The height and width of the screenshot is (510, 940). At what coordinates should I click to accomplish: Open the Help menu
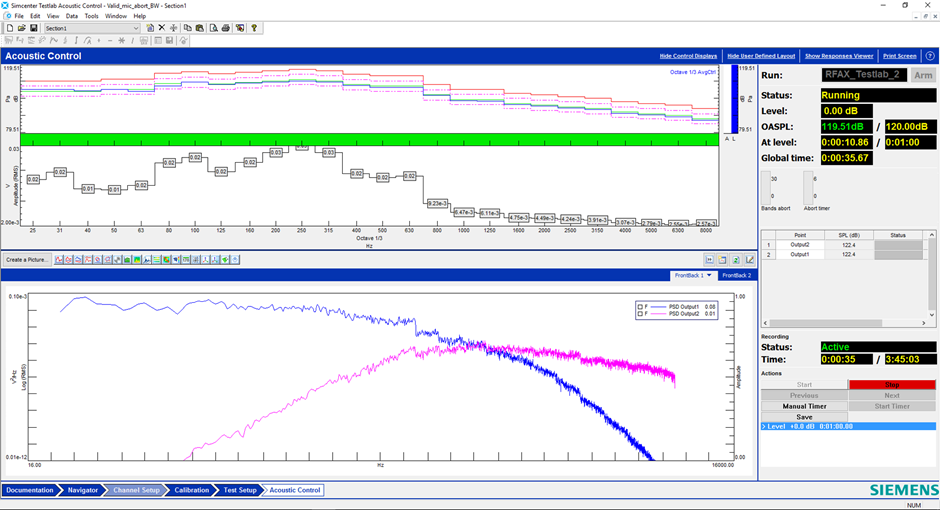pos(139,16)
